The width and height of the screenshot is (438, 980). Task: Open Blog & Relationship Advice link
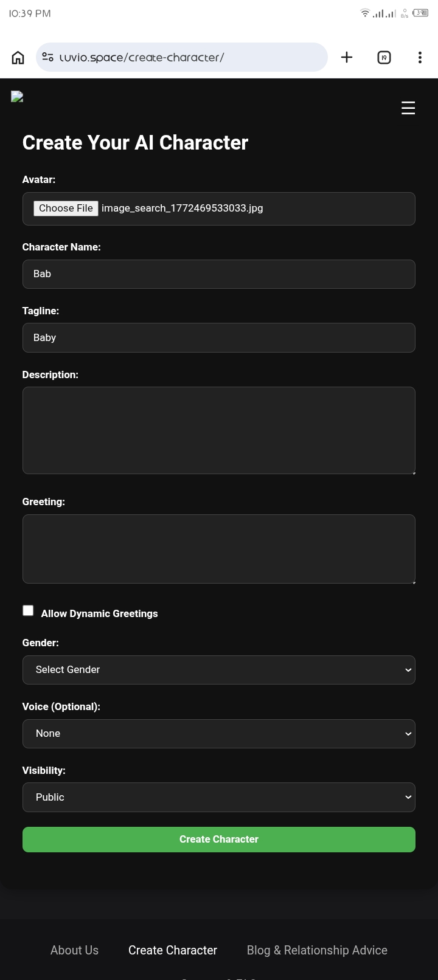pos(317,950)
